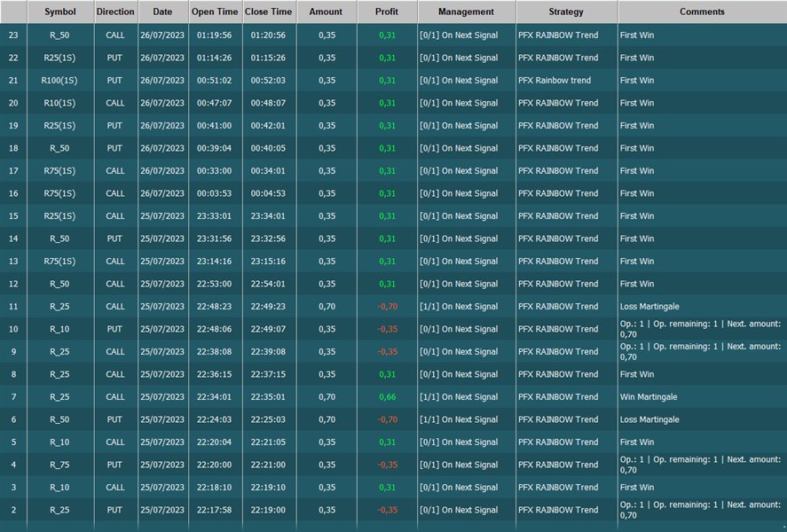Select row number 23
Image resolution: width=787 pixels, height=532 pixels.
click(x=12, y=35)
